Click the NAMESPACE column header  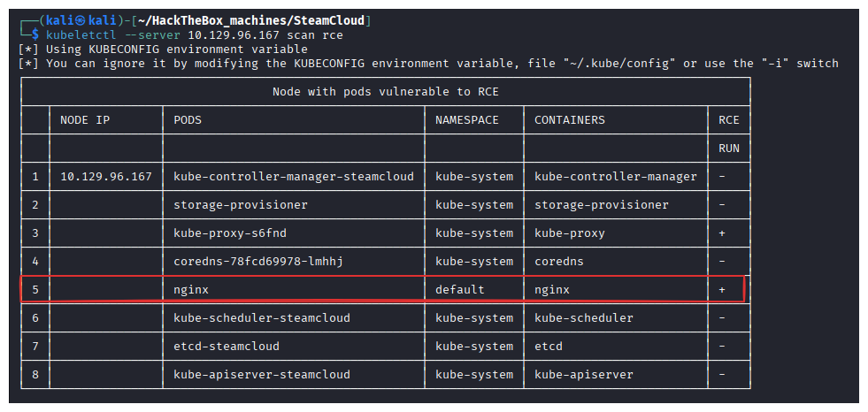tap(466, 120)
